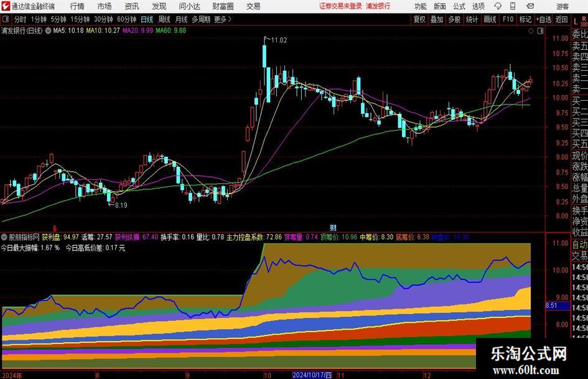Screen dimensions: 588x379
Task: Open the 公式 menu
Action: click(459, 6)
